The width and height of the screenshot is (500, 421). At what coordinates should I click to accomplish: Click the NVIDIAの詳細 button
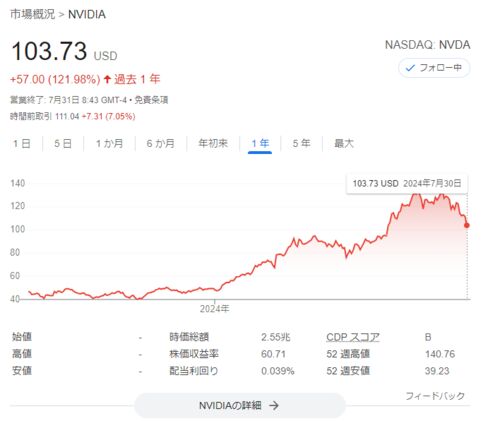(240, 405)
